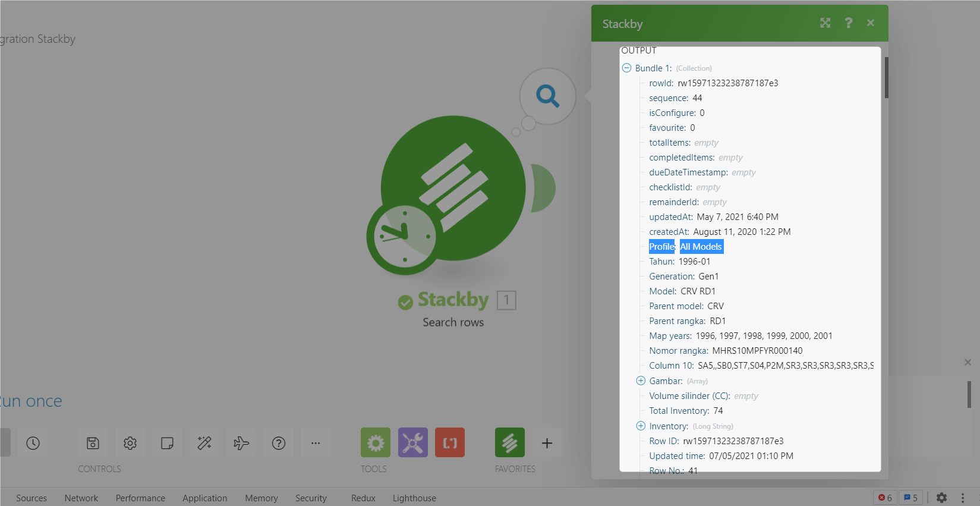980x506 pixels.
Task: Open DevTools three-dot customize menu
Action: tap(963, 498)
